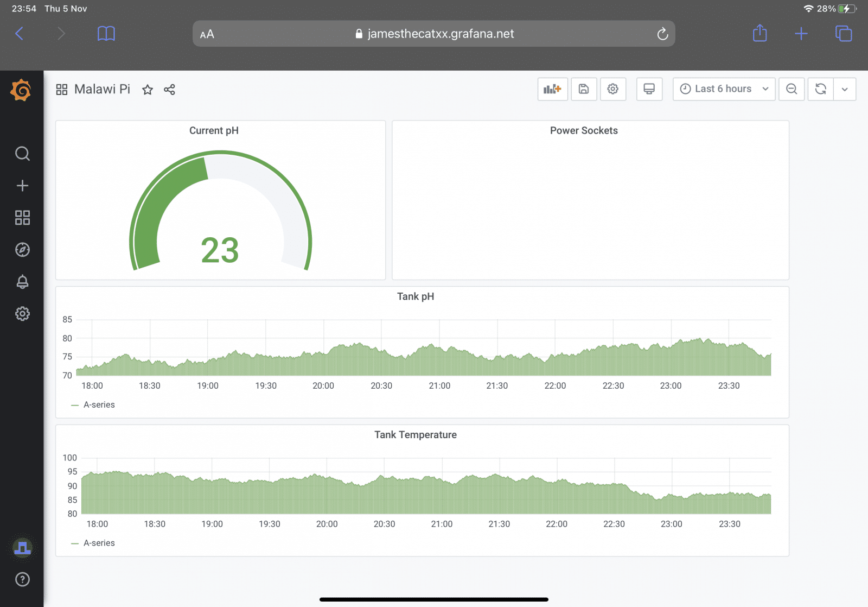
Task: Zoom out the time range
Action: [792, 89]
